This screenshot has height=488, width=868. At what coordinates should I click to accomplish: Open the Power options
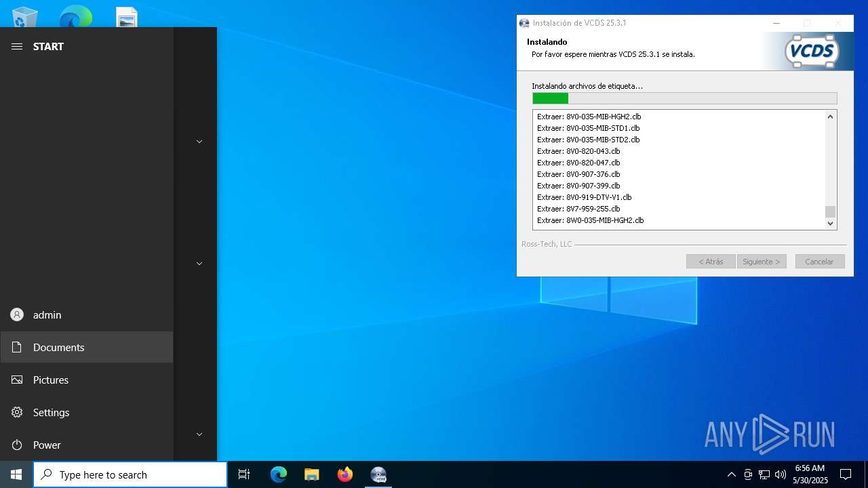(x=87, y=445)
